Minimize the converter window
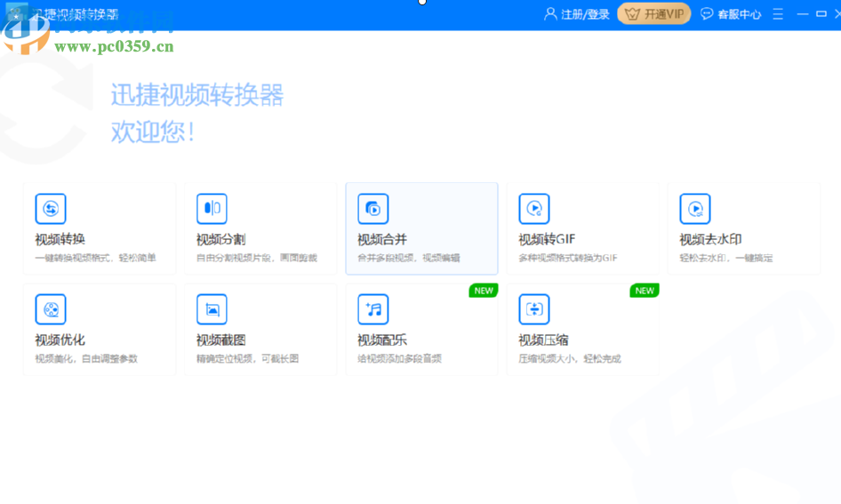This screenshot has height=504, width=841. tap(803, 14)
